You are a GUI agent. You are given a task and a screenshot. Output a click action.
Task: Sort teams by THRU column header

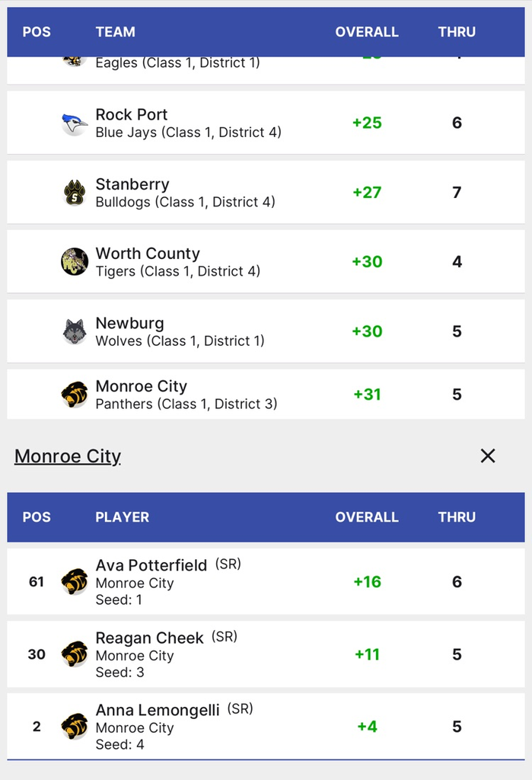(457, 32)
